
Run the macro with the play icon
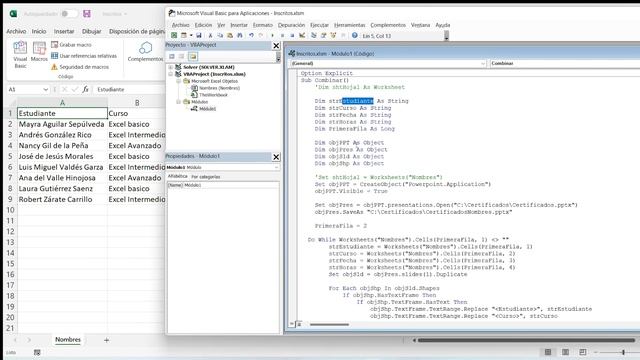click(x=272, y=36)
